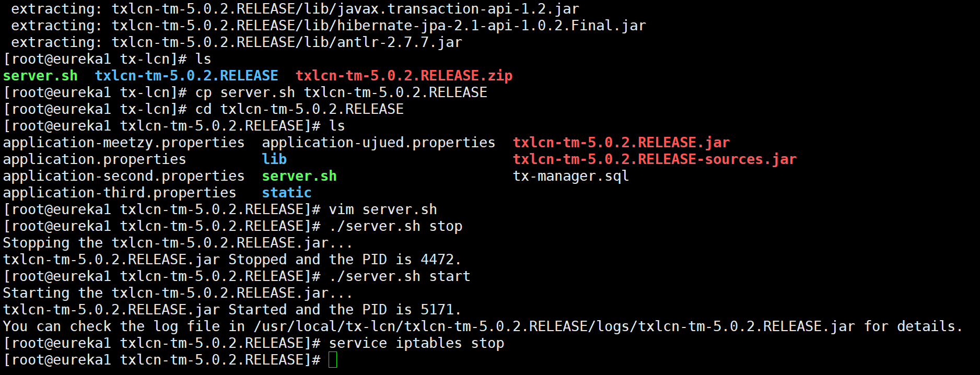Click the 'service iptables stop' command
Screen dimensions: 980x375
416,343
